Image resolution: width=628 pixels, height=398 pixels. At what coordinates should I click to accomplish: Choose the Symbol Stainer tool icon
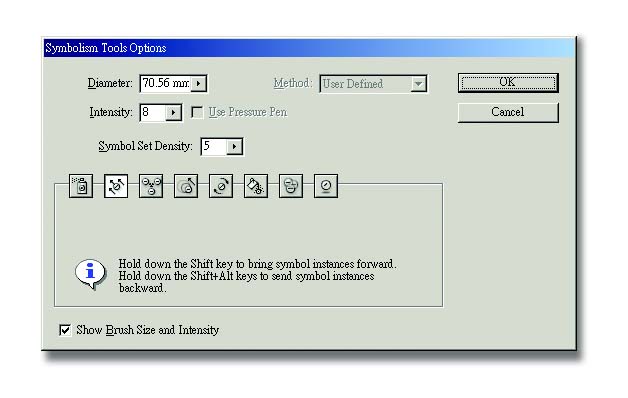point(256,186)
